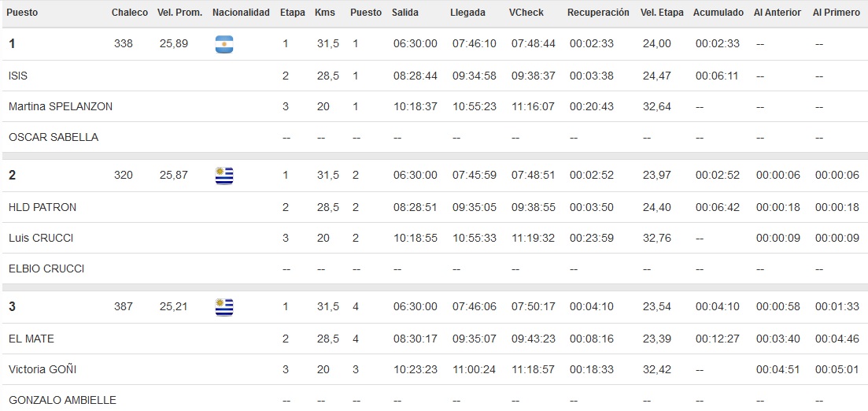This screenshot has width=868, height=411.
Task: Select the horse name ISIS
Action: tap(18, 76)
